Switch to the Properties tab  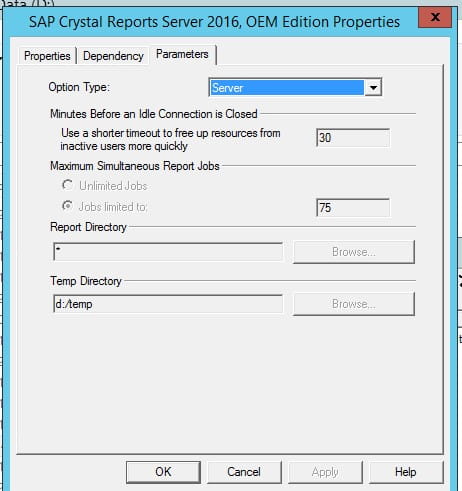(47, 56)
